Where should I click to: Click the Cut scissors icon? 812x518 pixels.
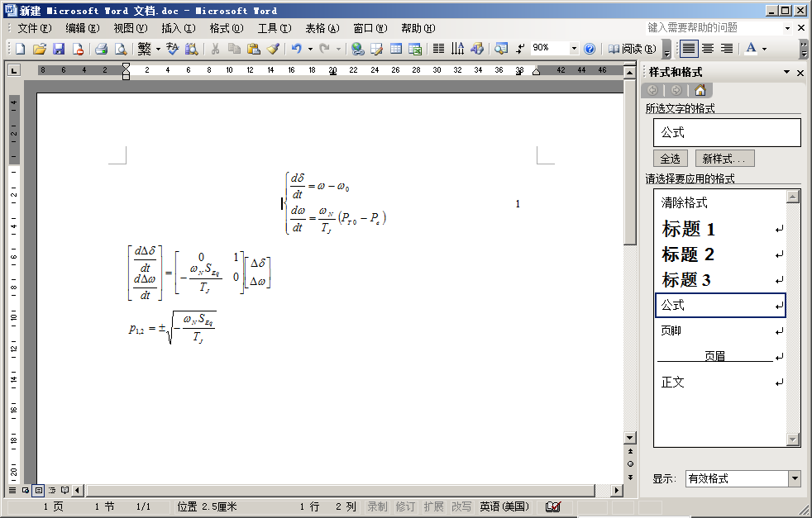coord(216,49)
